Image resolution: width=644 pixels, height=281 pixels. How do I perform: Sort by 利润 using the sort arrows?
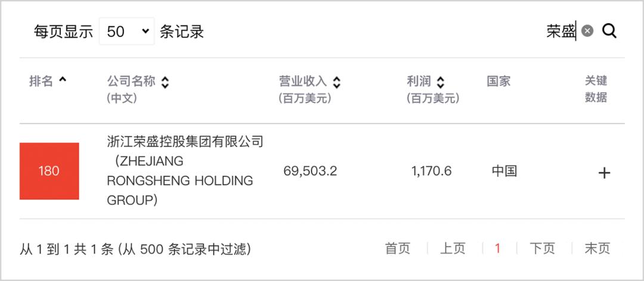pyautogui.click(x=440, y=82)
